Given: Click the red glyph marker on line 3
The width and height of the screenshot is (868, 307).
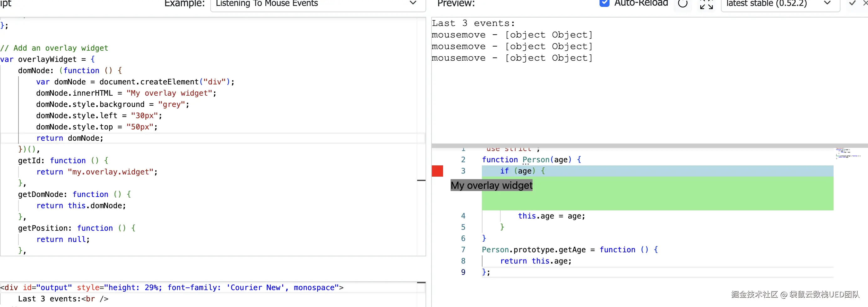Looking at the screenshot, I should coord(437,171).
